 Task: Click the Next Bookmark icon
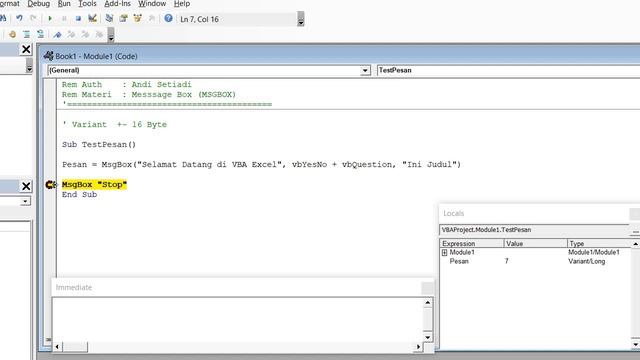(71, 35)
